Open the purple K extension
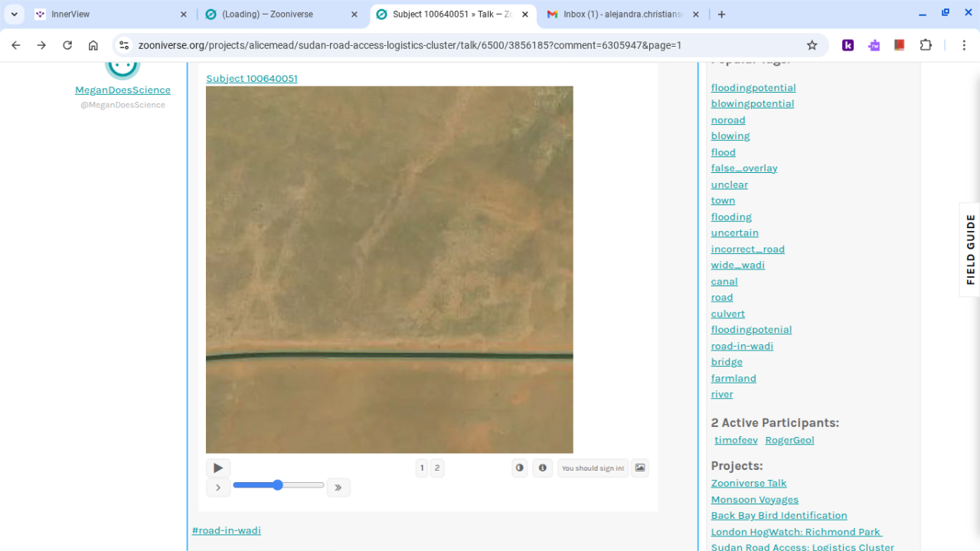This screenshot has width=980, height=551. pyautogui.click(x=848, y=45)
